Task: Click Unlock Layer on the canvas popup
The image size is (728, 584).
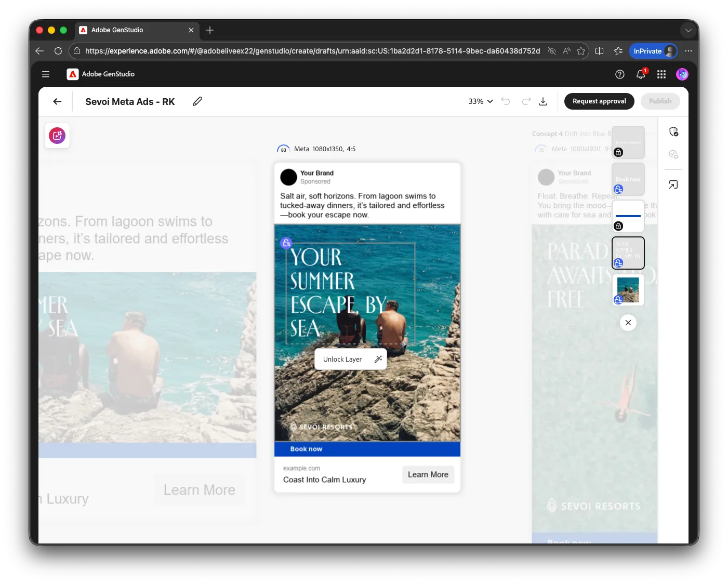Action: 342,359
